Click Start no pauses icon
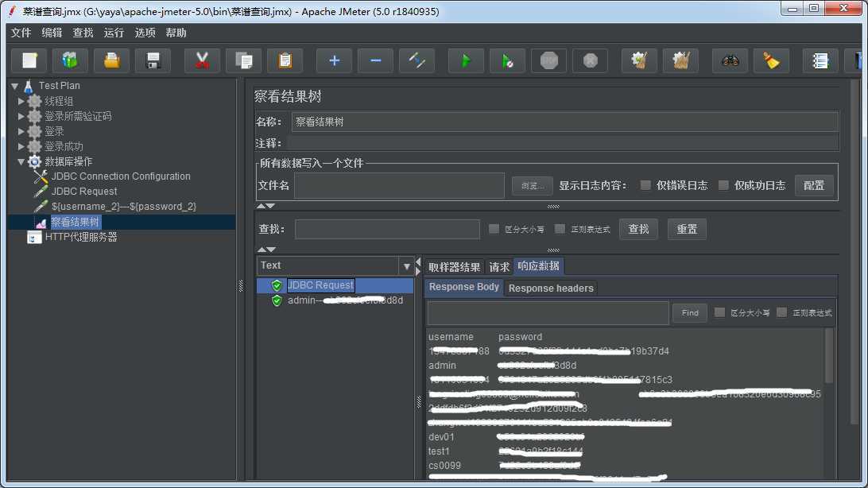 (x=507, y=60)
